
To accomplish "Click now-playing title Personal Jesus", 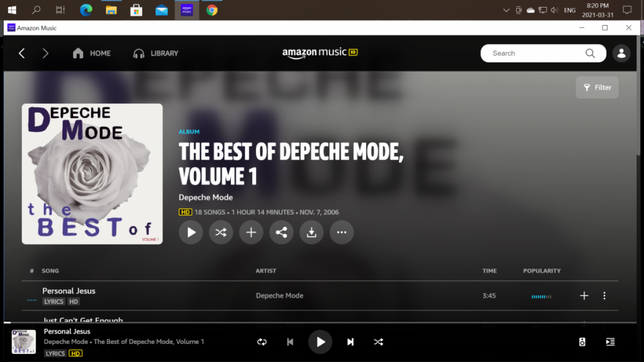I will pyautogui.click(x=67, y=331).
